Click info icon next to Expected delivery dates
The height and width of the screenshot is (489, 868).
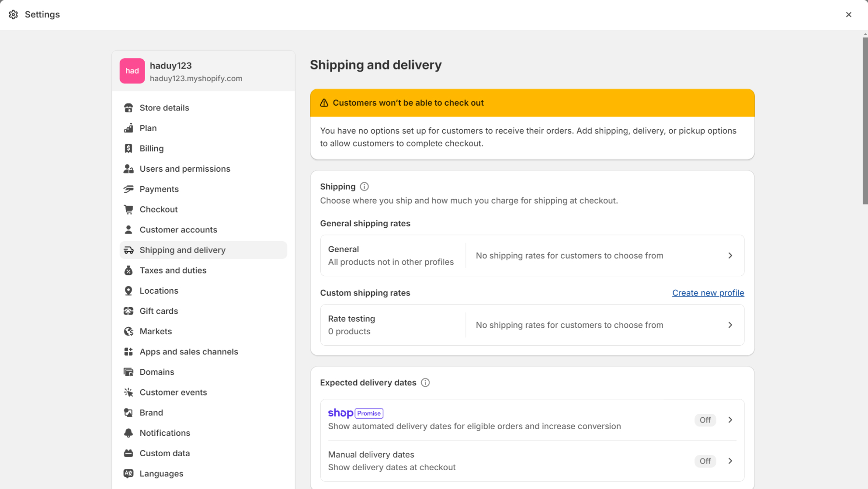425,382
